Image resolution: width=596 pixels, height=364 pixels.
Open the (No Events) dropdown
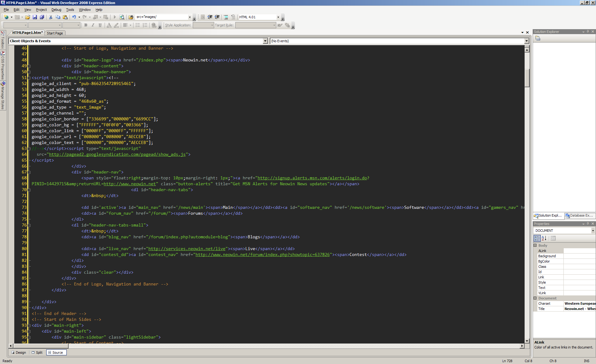point(526,41)
